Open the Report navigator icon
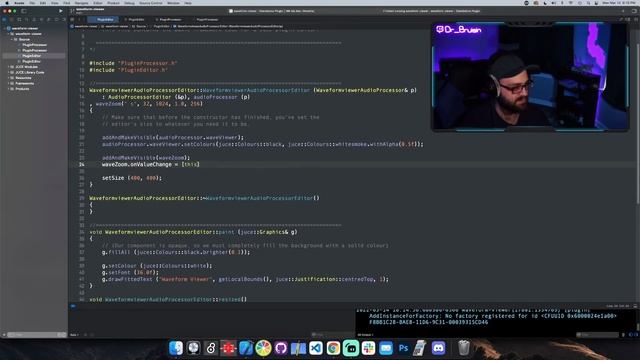640x360 pixels. [64, 19]
